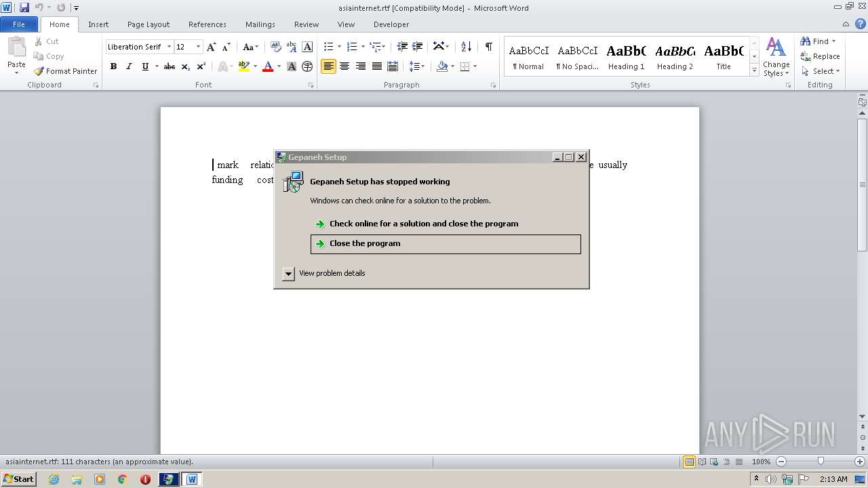Click the Multilevel List icon
The image size is (868, 488).
(375, 47)
